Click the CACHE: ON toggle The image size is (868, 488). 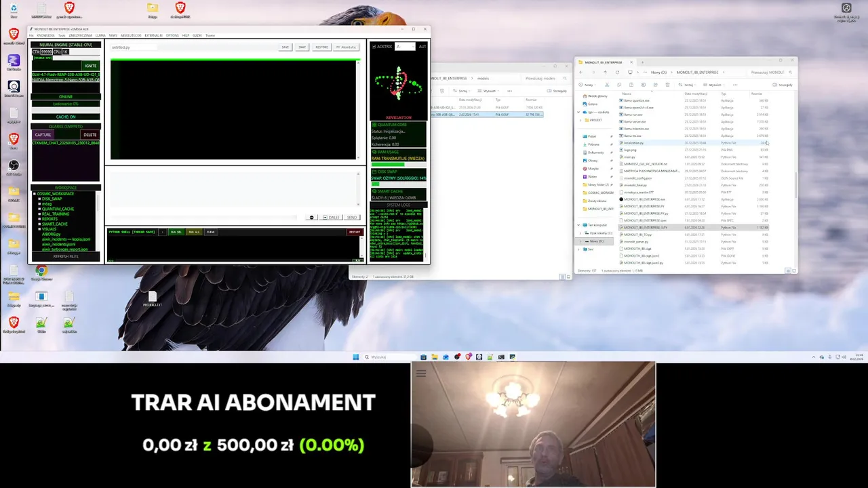pyautogui.click(x=66, y=117)
